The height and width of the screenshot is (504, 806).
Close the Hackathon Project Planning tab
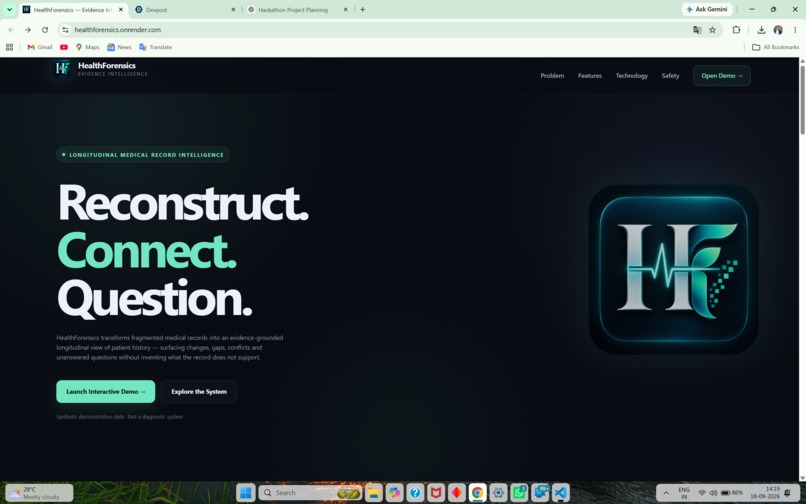pyautogui.click(x=345, y=10)
